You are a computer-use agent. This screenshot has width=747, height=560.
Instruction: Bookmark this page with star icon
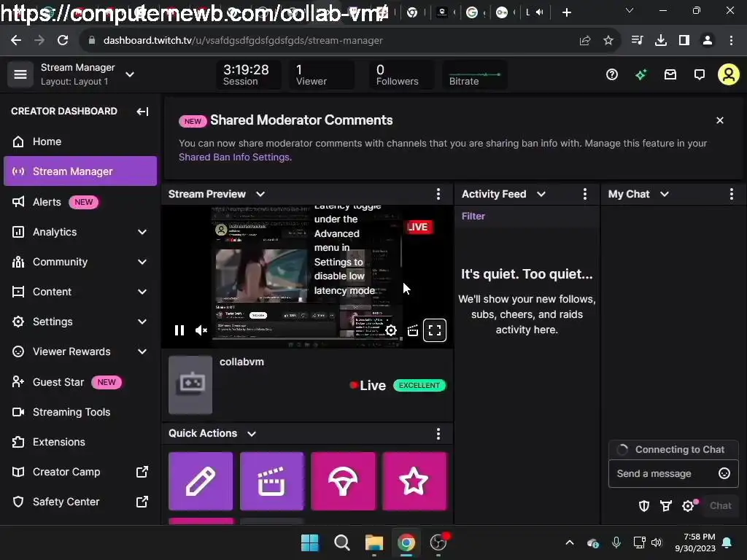[608, 41]
